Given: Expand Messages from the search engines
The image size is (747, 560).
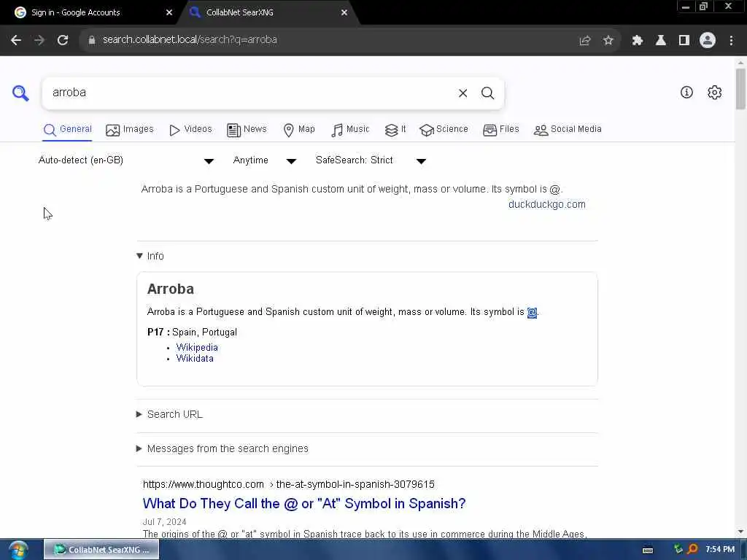Looking at the screenshot, I should point(222,448).
